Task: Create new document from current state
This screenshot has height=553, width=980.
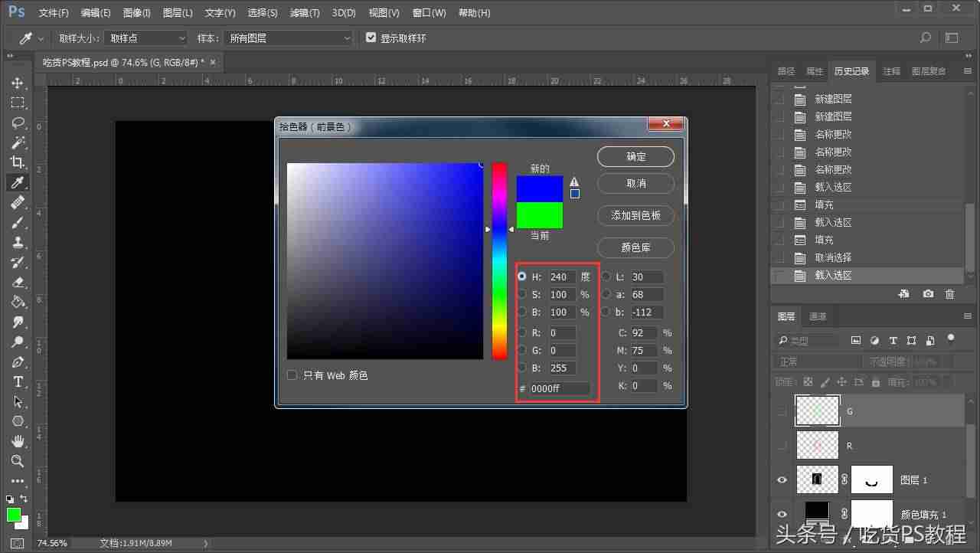Action: click(904, 294)
